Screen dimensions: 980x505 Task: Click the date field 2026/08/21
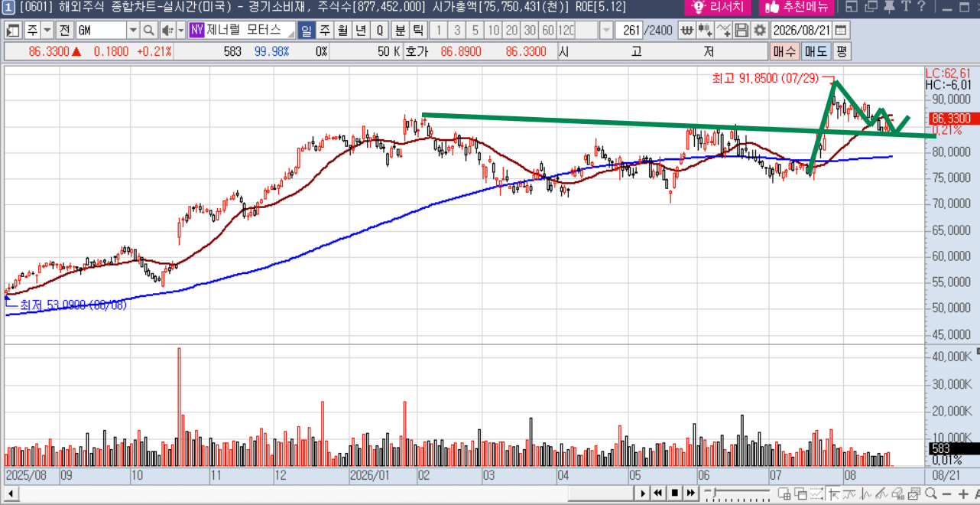[x=802, y=31]
